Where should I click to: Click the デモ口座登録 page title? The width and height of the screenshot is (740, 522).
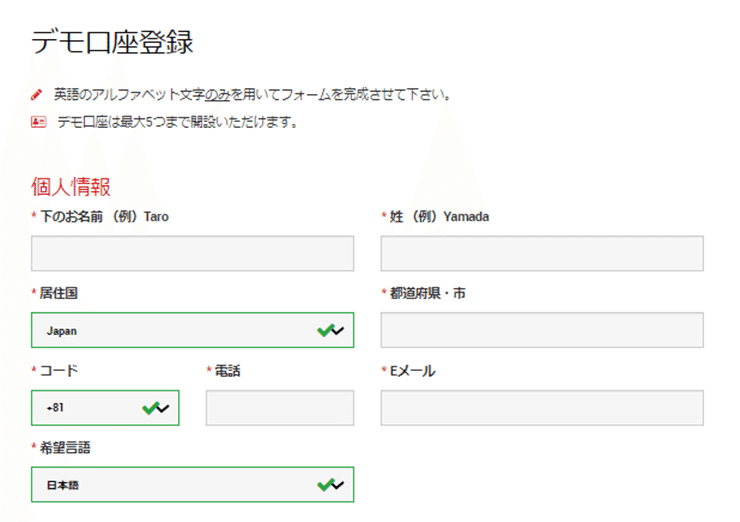(x=112, y=42)
